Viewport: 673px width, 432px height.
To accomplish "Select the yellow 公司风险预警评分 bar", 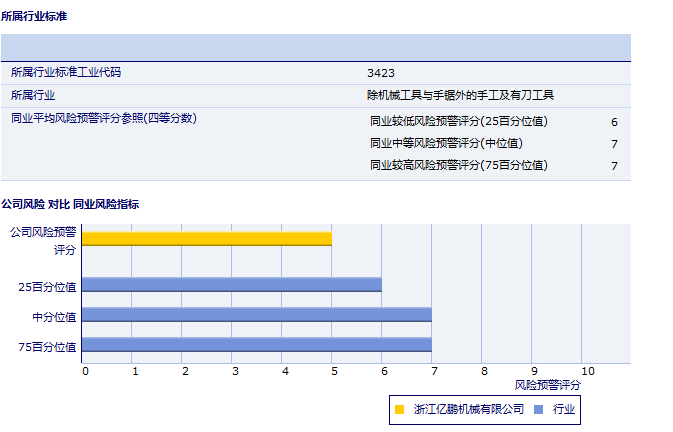I will point(206,239).
